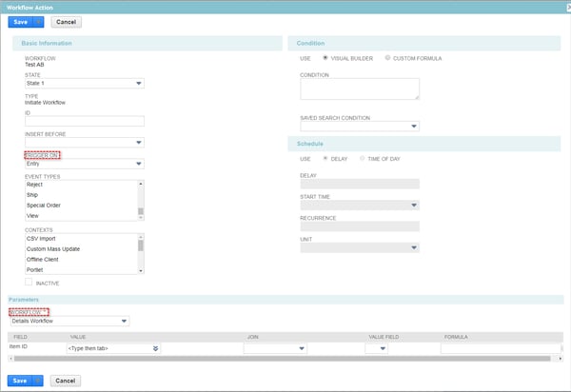Click the parameters scrollbar right arrow
This screenshot has height=392, width=571.
pyautogui.click(x=561, y=359)
